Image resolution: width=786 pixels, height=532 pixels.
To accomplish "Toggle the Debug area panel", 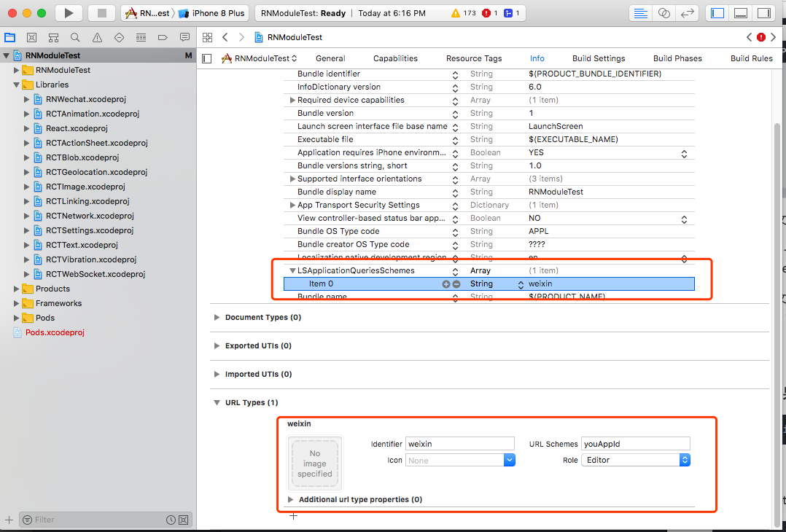I will pos(740,13).
